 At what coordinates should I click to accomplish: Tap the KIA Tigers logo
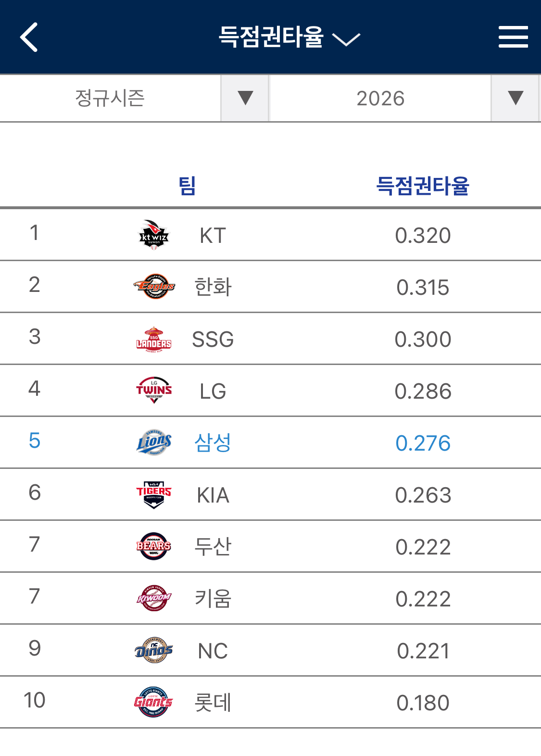tap(154, 494)
